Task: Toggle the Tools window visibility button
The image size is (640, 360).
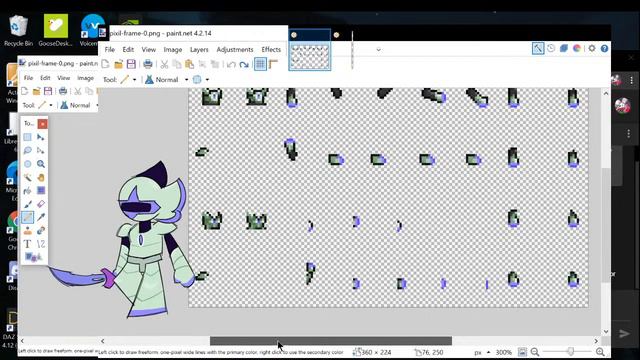Action: 538,49
